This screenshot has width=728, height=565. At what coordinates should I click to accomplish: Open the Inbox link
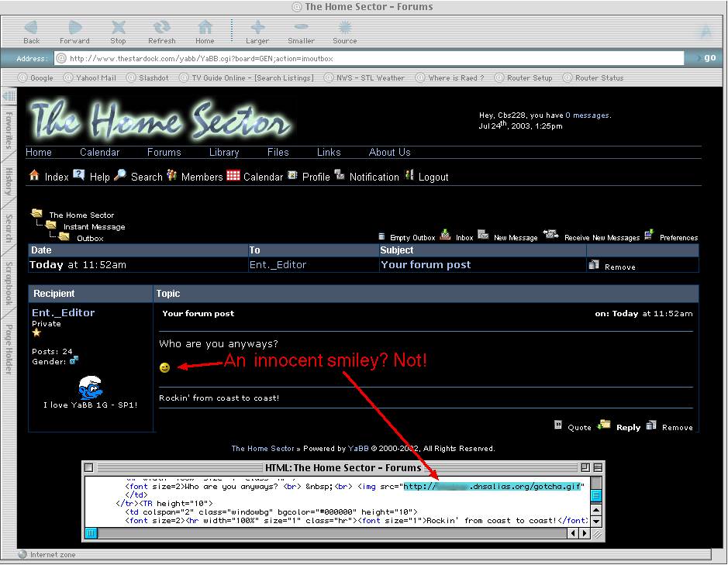click(x=464, y=237)
